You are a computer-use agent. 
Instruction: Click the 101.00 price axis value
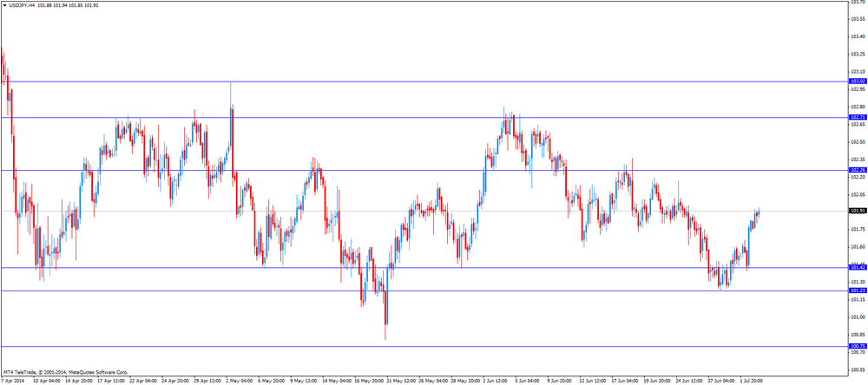[858, 317]
